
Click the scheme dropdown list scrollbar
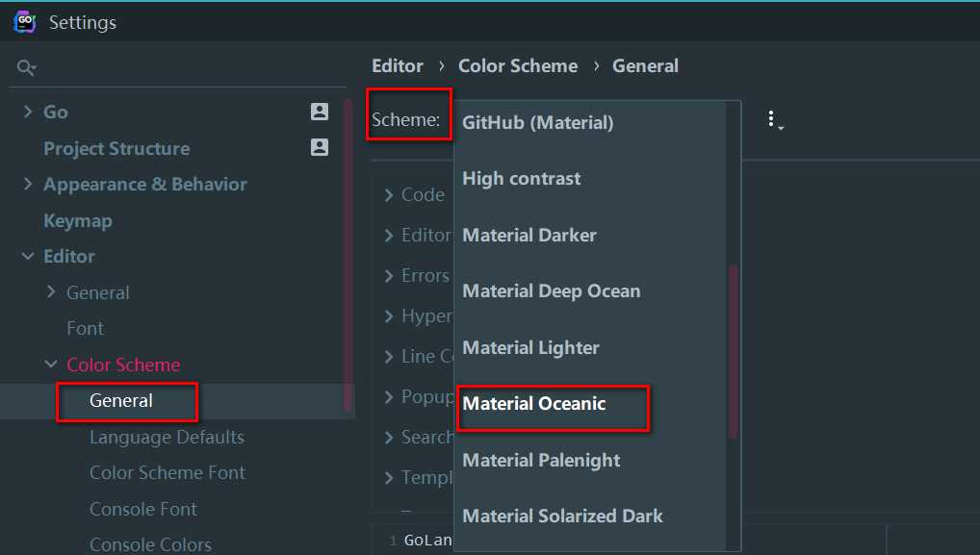734,352
